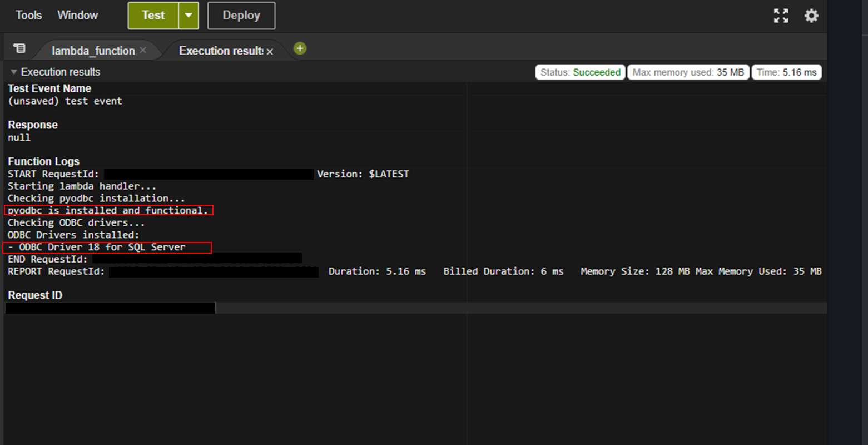The width and height of the screenshot is (868, 445).
Task: Close the Execution results tab
Action: (x=270, y=51)
